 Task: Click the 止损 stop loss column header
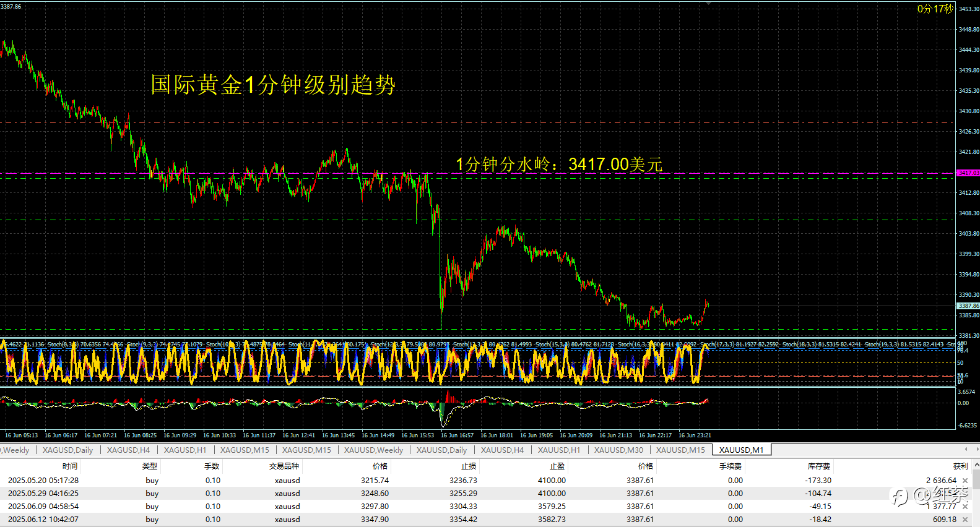[469, 466]
